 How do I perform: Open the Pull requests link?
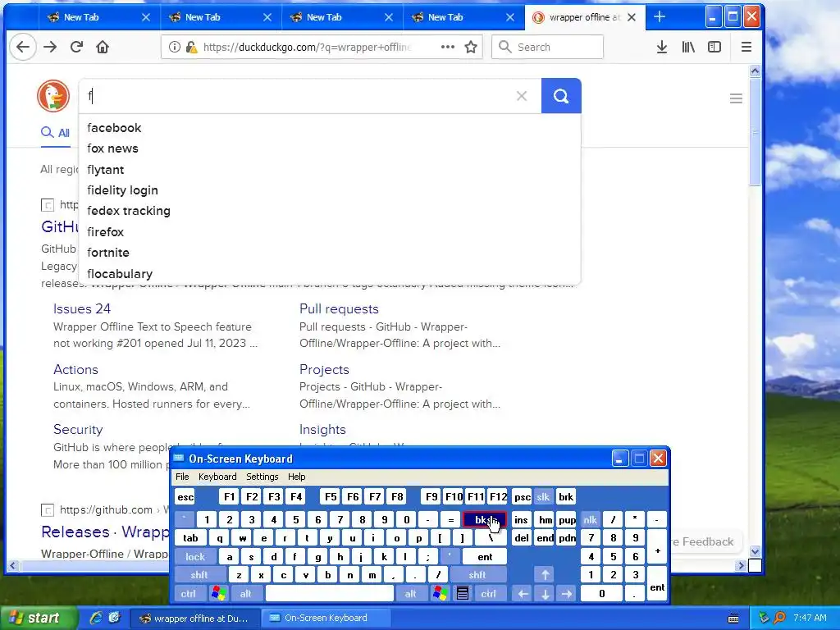339,309
